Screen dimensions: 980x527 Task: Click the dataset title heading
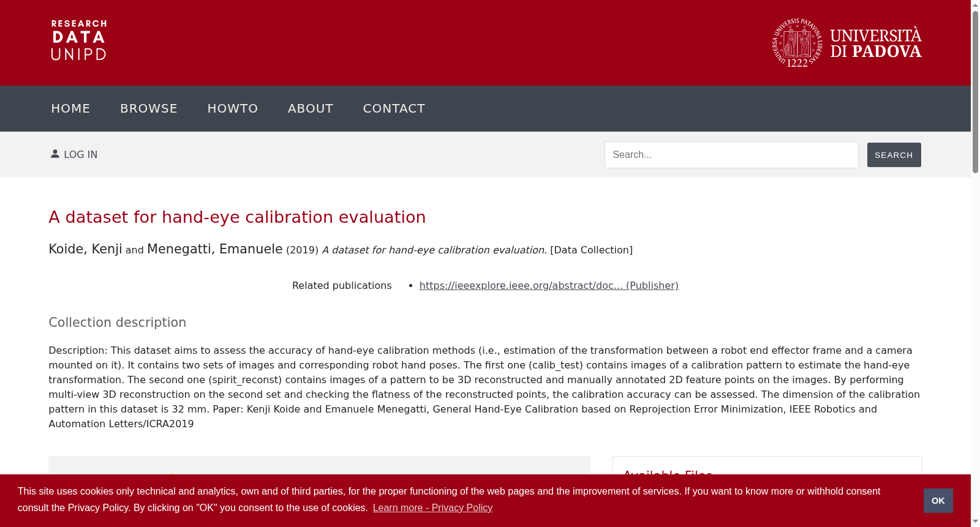[x=237, y=217]
